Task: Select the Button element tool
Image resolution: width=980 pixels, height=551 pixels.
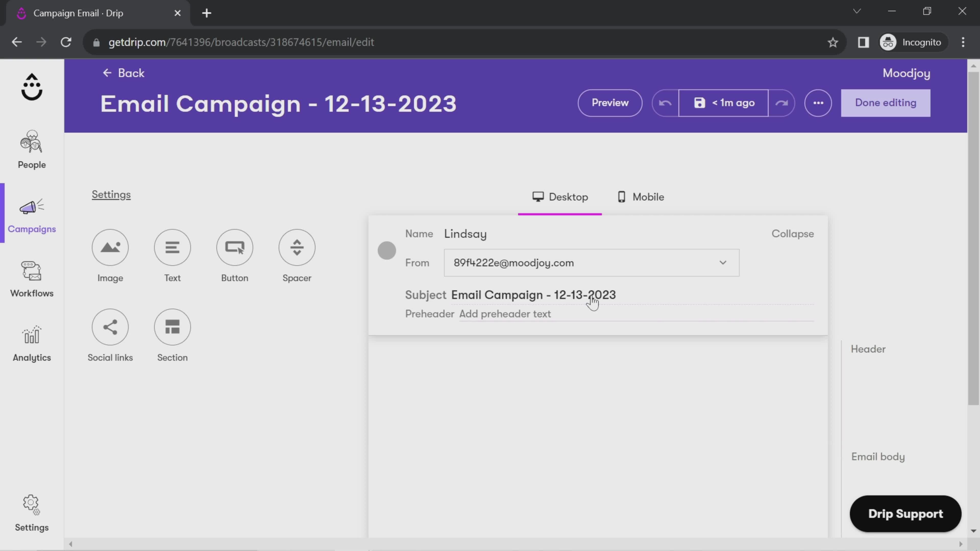Action: point(235,256)
